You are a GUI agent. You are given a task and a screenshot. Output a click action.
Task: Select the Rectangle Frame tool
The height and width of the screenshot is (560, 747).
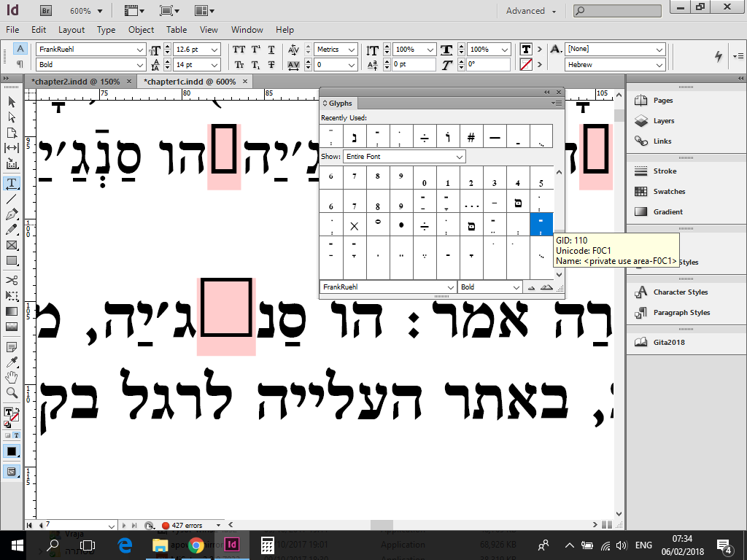12,245
